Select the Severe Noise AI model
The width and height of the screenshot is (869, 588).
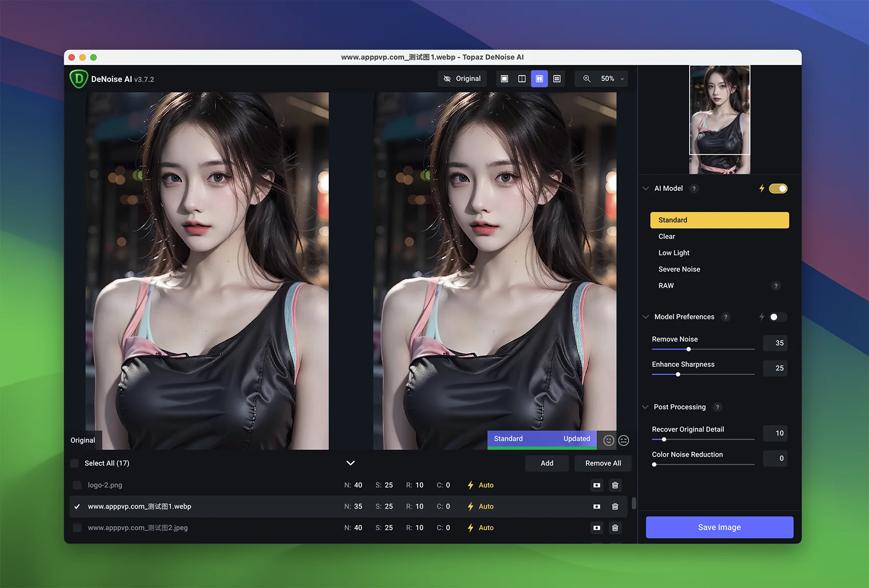[719, 269]
